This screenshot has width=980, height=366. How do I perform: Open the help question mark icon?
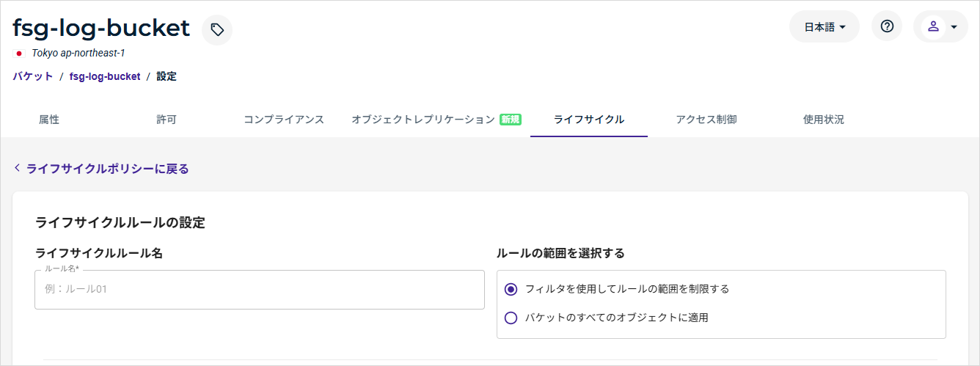point(887,26)
